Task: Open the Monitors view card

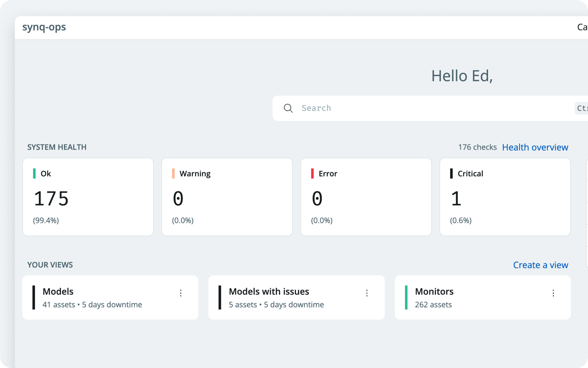Action: pos(483,297)
